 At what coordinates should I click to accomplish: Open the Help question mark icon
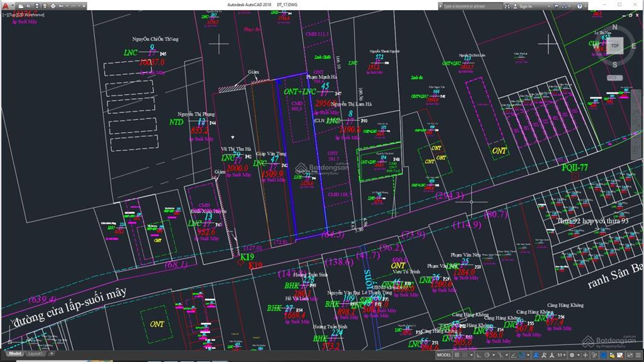(579, 6)
